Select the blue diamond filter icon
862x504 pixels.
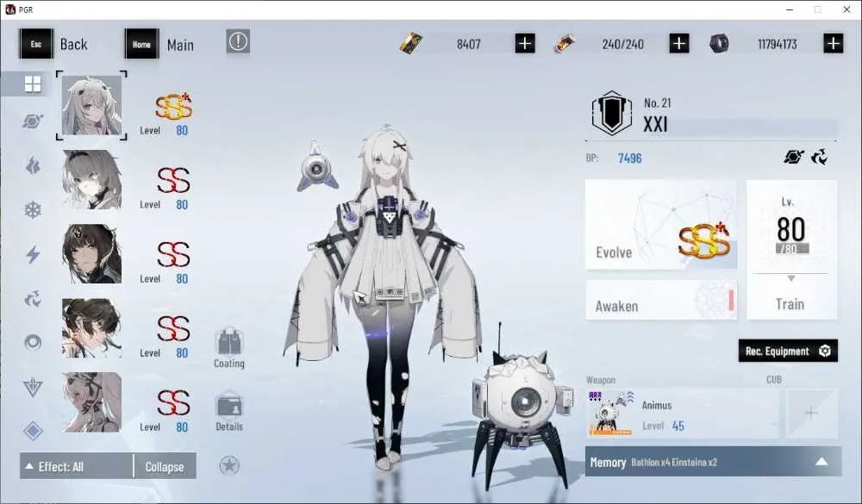point(33,431)
